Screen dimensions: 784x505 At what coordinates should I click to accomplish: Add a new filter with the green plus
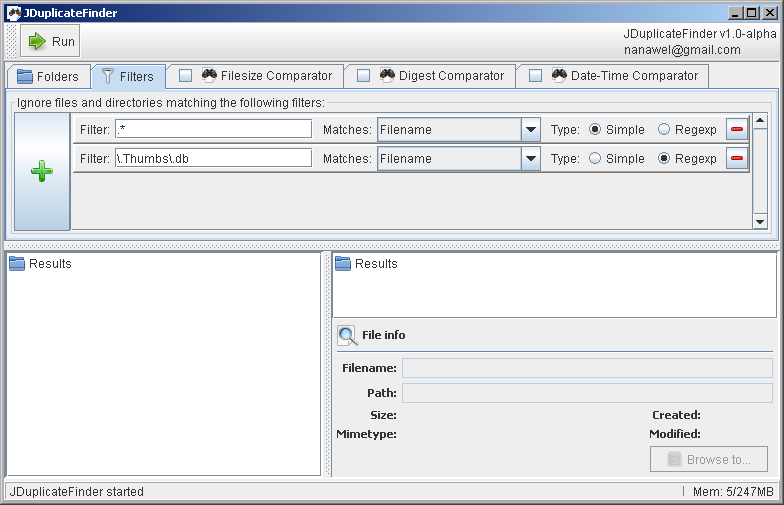42,172
